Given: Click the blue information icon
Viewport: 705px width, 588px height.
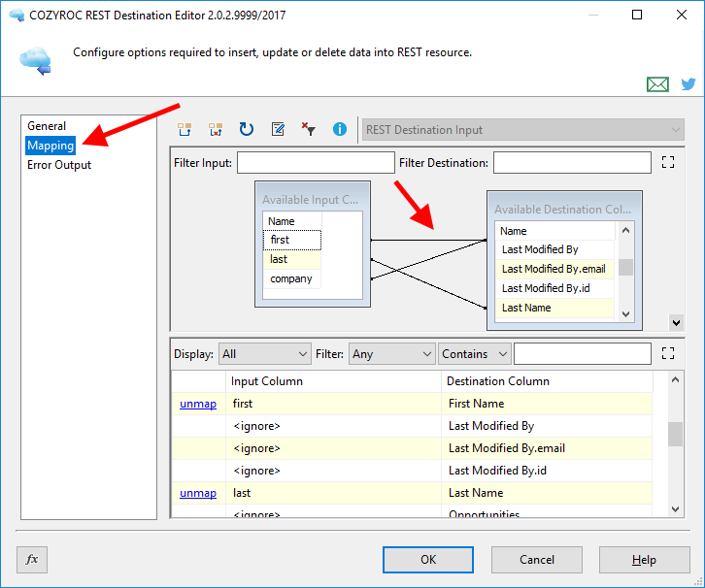Looking at the screenshot, I should (340, 129).
